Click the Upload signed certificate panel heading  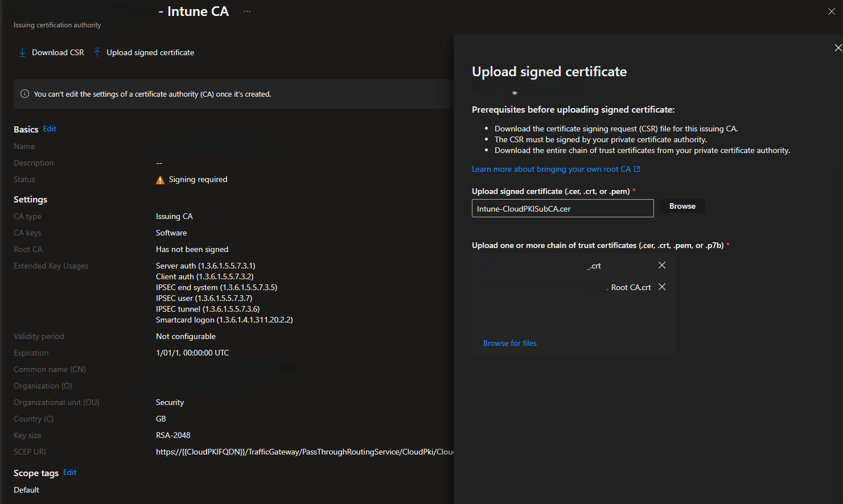[x=549, y=72]
